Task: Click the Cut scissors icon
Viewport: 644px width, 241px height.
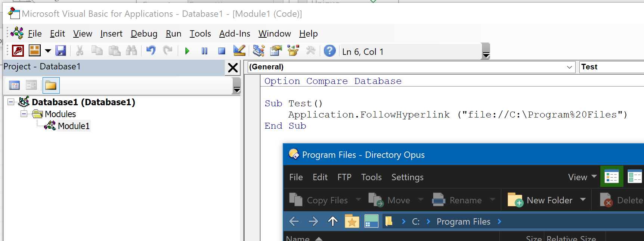Action: point(80,50)
